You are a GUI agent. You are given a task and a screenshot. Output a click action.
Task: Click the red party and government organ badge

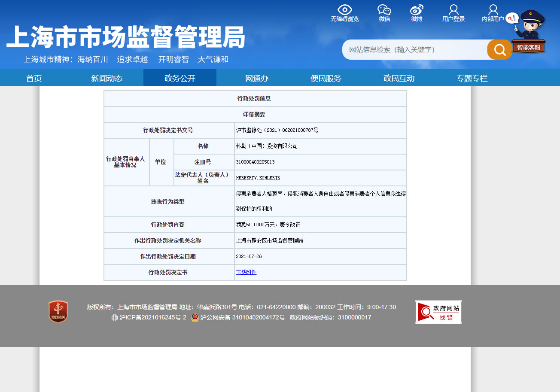tap(58, 312)
